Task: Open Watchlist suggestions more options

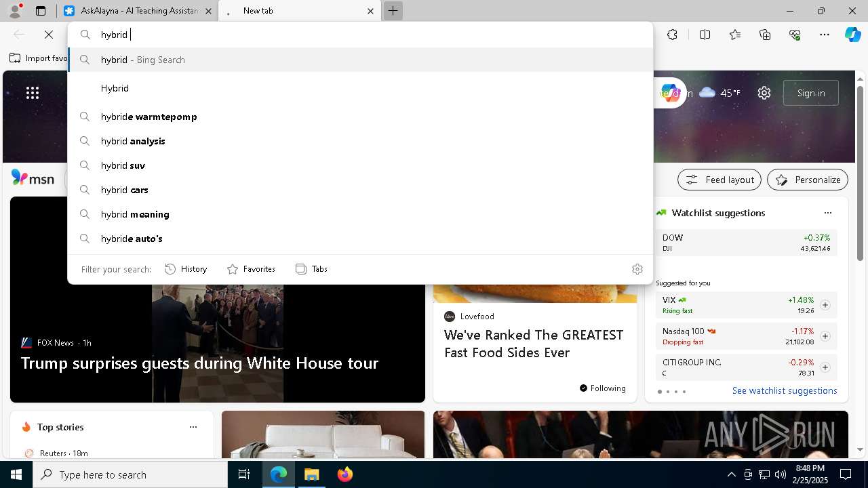Action: (828, 213)
